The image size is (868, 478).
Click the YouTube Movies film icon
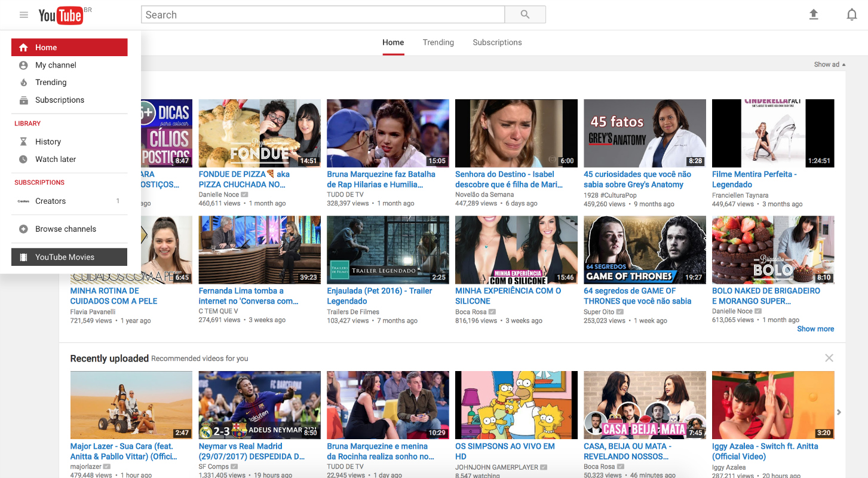[23, 258]
